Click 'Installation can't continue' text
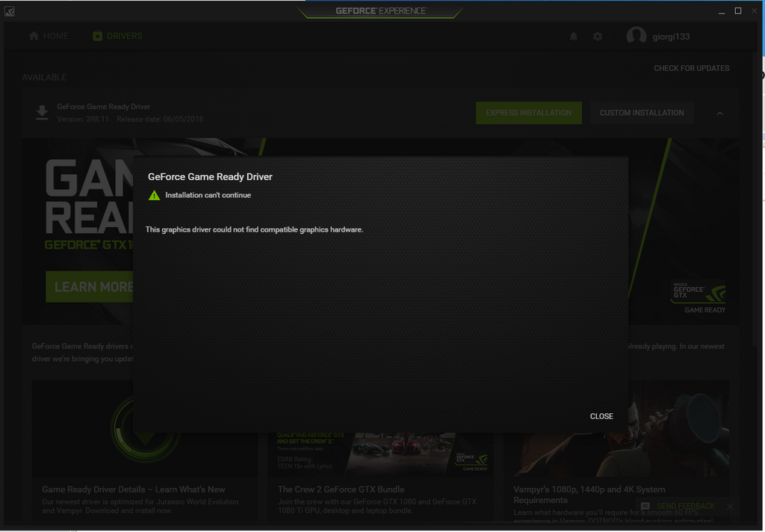Screen dimensions: 765x532 click(208, 195)
